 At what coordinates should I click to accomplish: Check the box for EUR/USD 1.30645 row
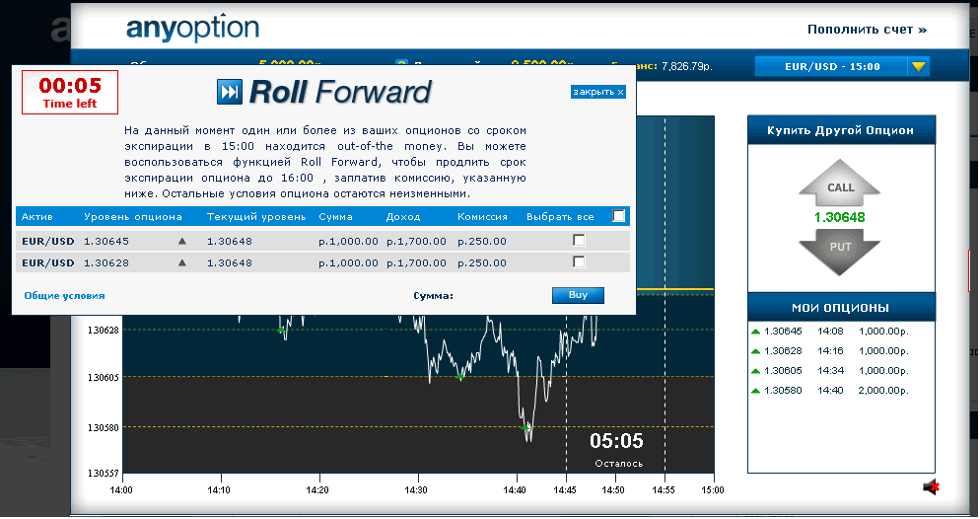pyautogui.click(x=579, y=240)
